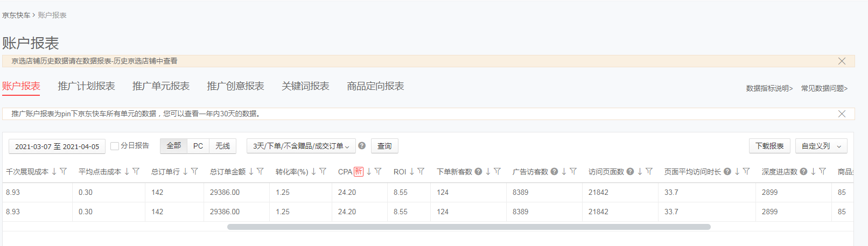The width and height of the screenshot is (868, 246).
Task: Sort by 页面平均访问时长 arrow
Action: click(x=737, y=172)
